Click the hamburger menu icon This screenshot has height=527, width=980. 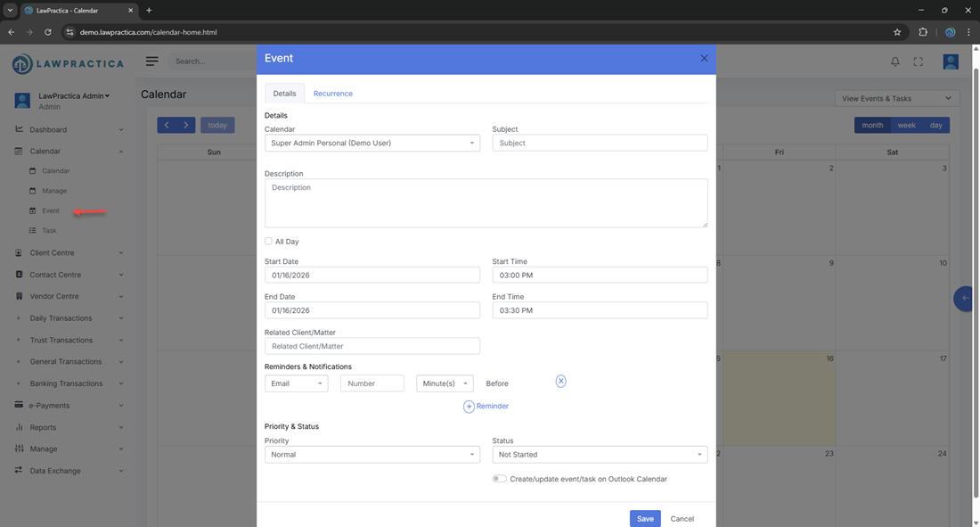152,62
